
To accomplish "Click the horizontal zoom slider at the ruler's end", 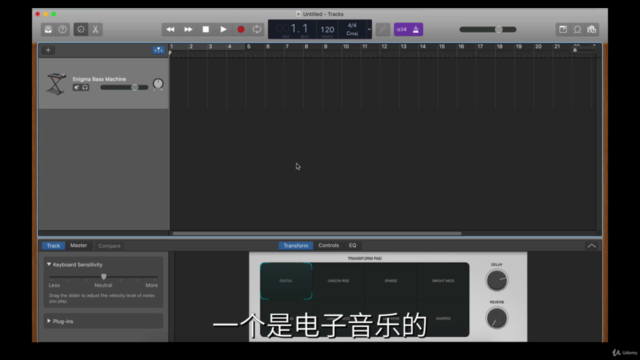I will pos(584,50).
